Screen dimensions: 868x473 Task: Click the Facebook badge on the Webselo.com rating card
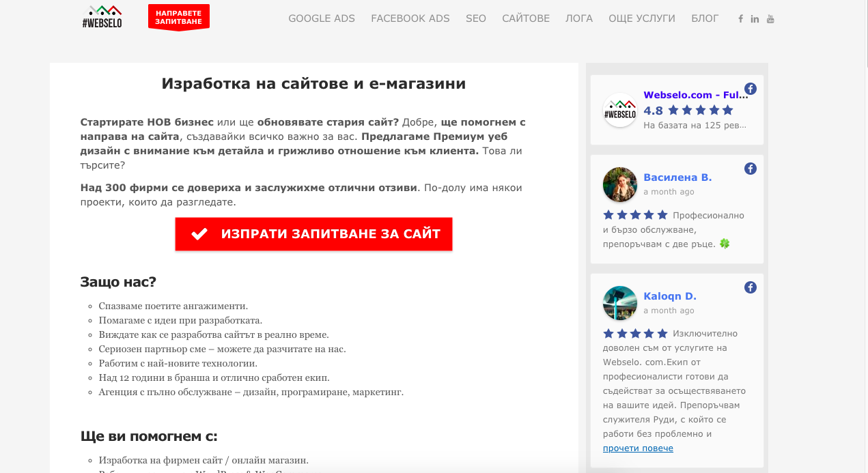(751, 88)
